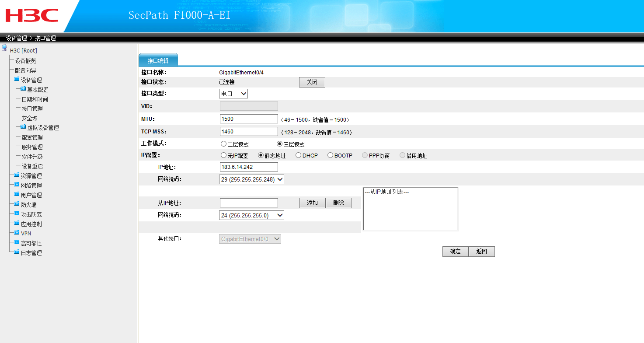Select PPP协商 radio button

click(x=365, y=155)
